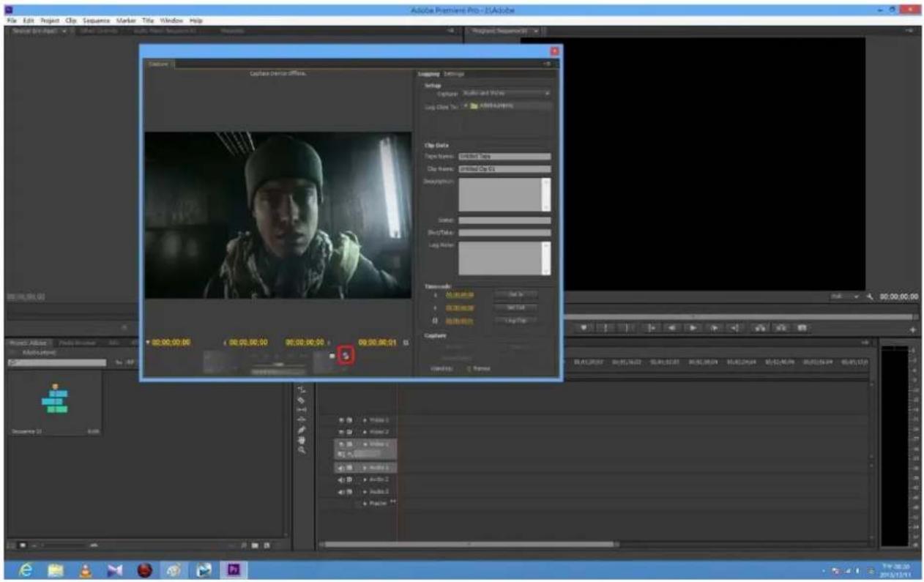
Task: Click Export Frame camera icon
Action: click(802, 328)
